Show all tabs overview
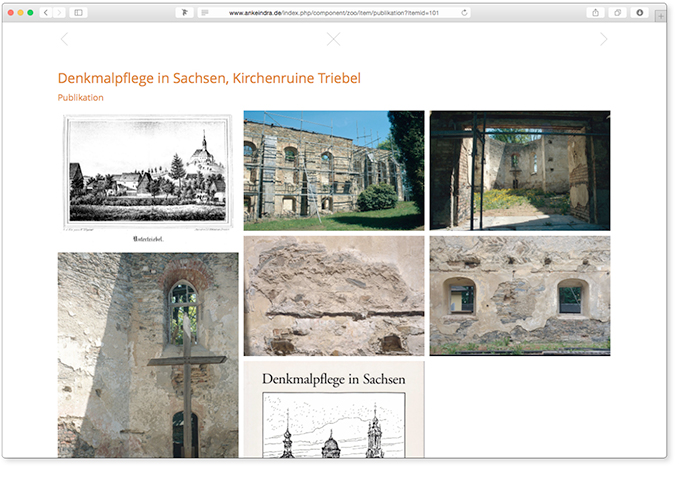700x490 pixels. pos(618,13)
